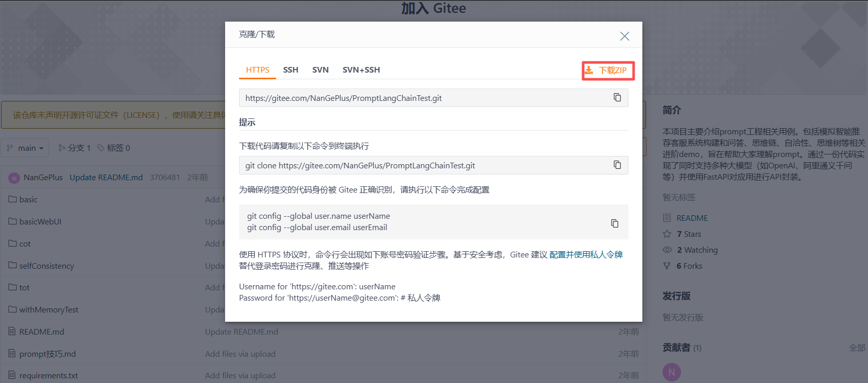868x383 pixels.
Task: Click the basicWebUI folder icon
Action: [12, 221]
